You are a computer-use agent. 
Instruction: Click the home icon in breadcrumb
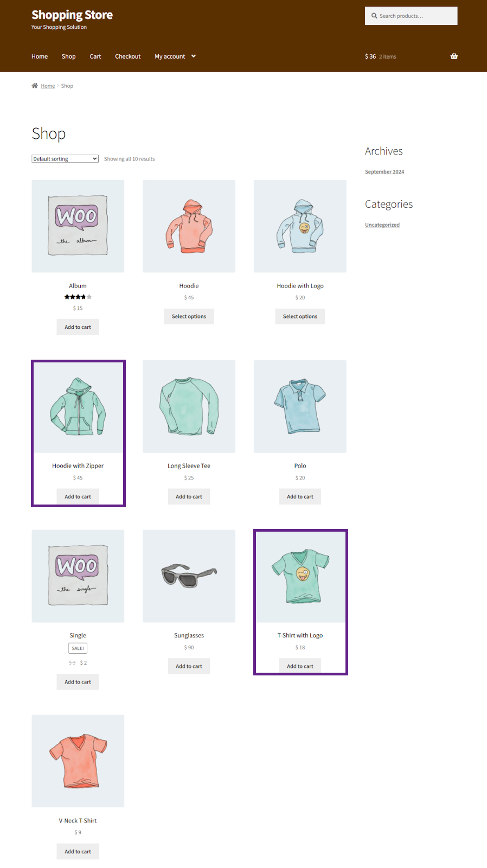pos(35,86)
